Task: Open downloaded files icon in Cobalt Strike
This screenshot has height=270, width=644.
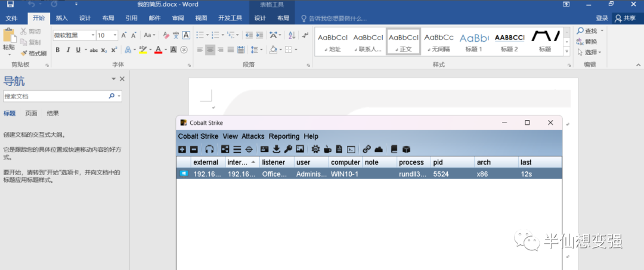Action: tap(277, 149)
